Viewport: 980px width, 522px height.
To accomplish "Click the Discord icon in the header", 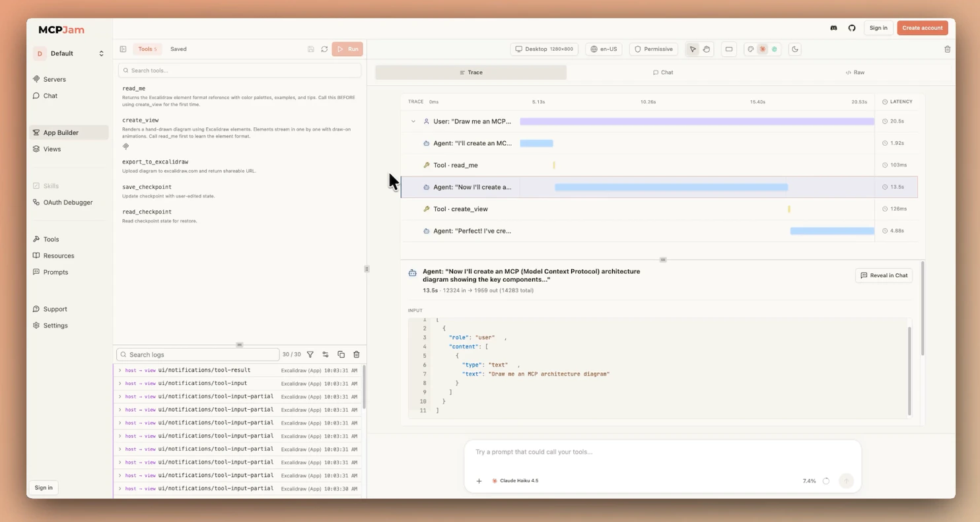I will point(833,28).
